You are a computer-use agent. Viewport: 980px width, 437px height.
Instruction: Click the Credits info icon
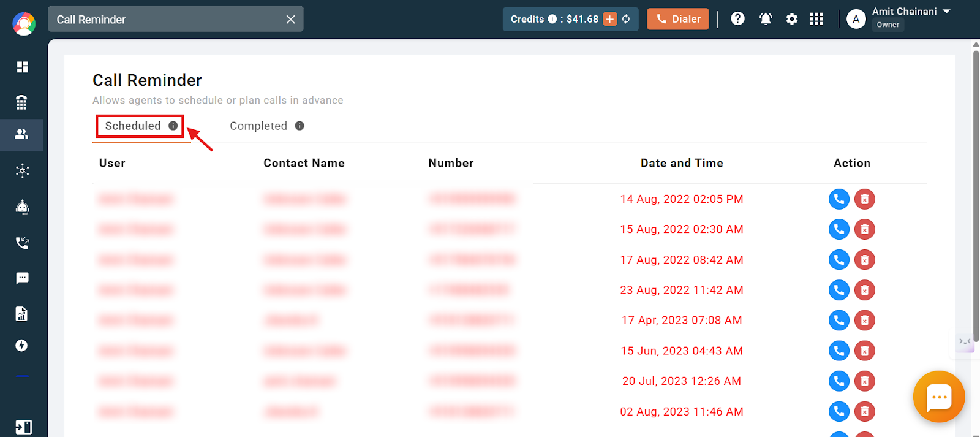[x=552, y=19]
